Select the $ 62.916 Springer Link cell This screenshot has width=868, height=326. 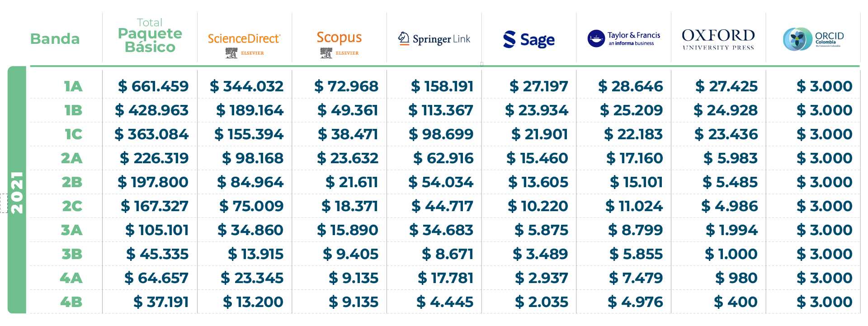pyautogui.click(x=443, y=158)
